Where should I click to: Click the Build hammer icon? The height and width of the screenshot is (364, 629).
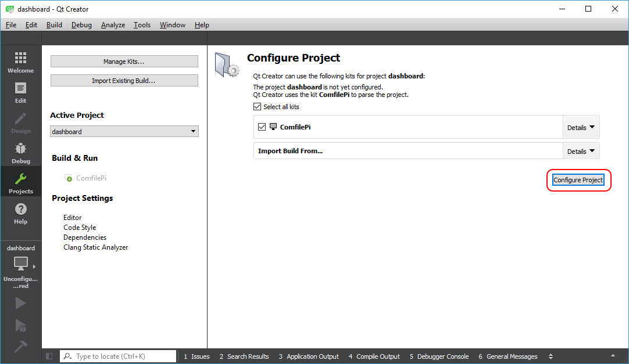[x=20, y=347]
